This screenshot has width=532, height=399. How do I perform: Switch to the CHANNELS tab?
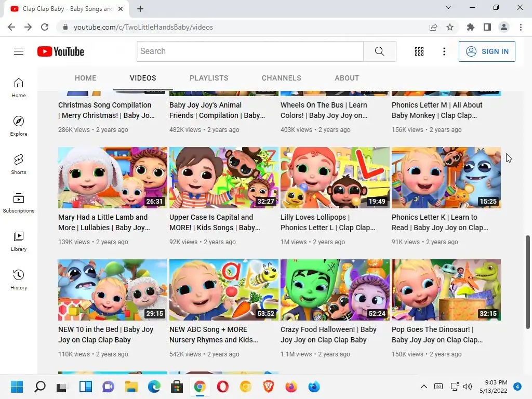pos(281,78)
